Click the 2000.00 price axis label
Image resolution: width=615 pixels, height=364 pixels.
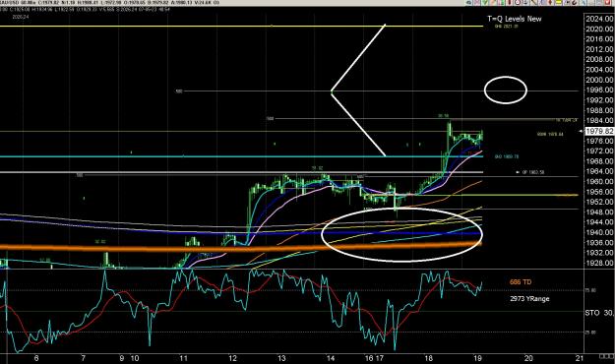(599, 80)
